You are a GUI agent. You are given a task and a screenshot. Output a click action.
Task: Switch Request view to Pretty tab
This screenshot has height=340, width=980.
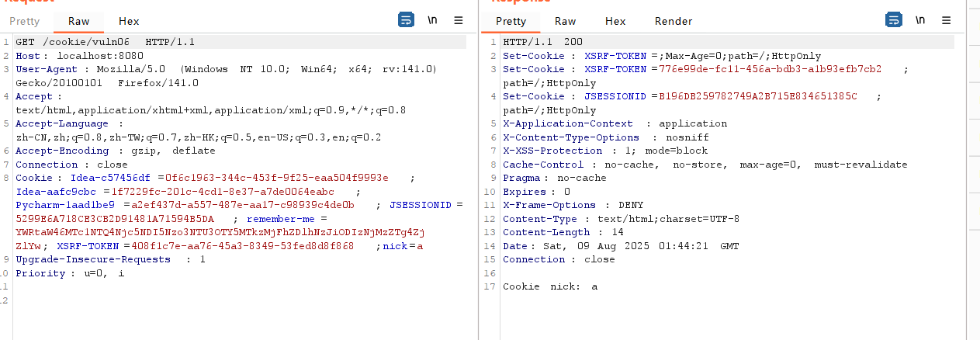point(24,21)
